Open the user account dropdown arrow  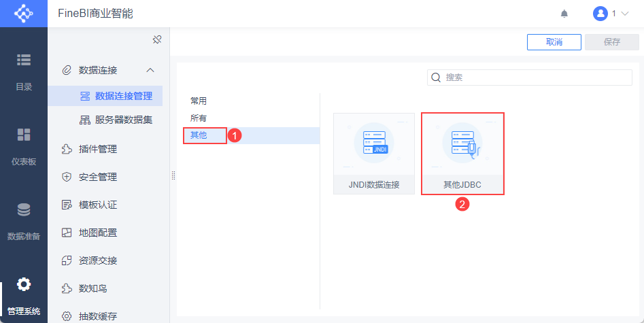tap(625, 14)
